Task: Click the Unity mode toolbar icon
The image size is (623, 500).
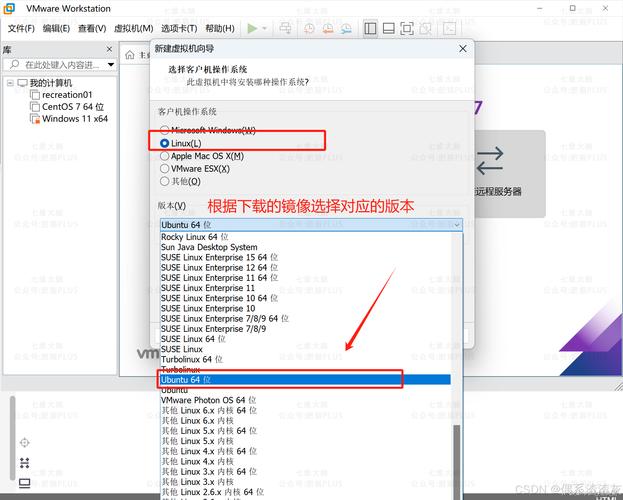Action: (425, 28)
